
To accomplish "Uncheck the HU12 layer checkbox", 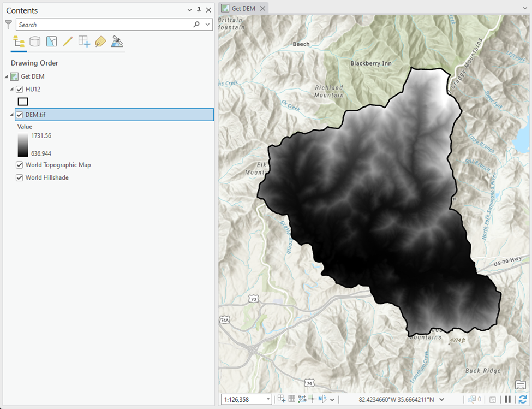I will coord(20,89).
